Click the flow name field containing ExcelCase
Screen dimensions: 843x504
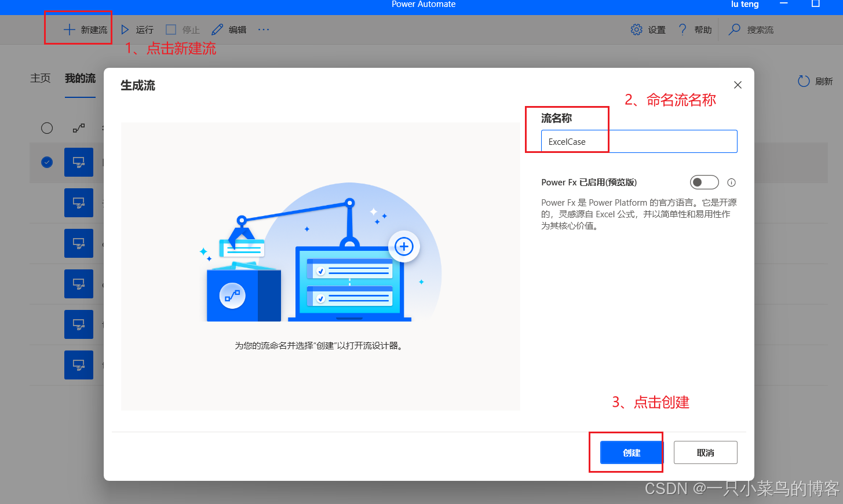tap(639, 141)
